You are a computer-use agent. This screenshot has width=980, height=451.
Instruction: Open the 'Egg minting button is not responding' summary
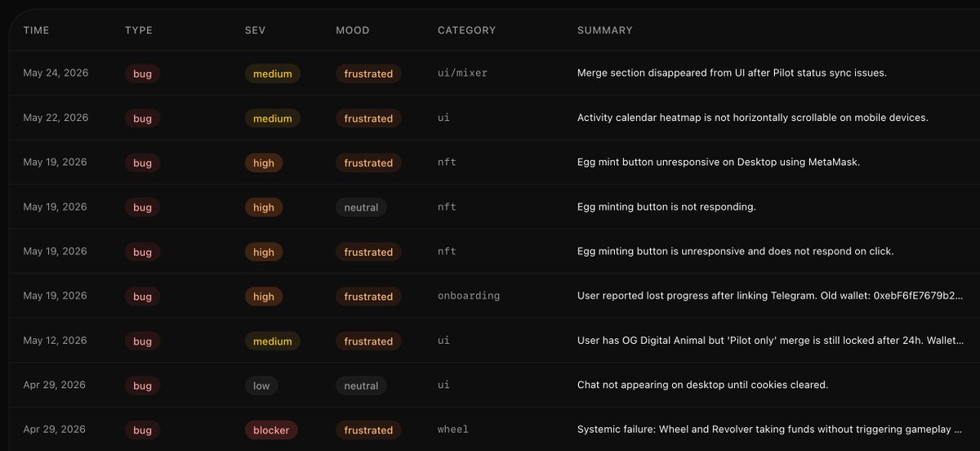point(666,208)
